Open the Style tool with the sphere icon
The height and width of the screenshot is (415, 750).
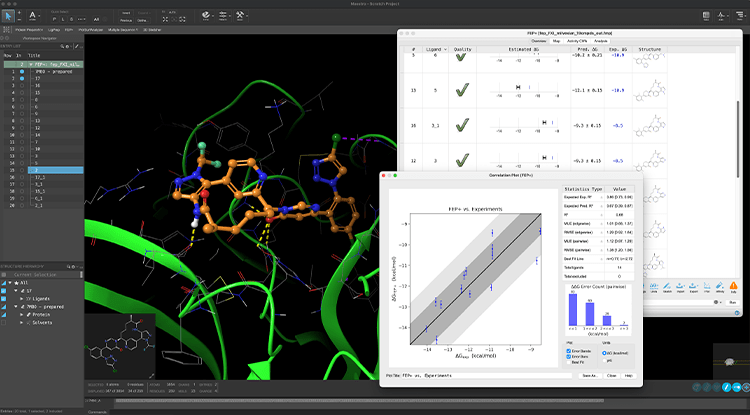pos(206,15)
